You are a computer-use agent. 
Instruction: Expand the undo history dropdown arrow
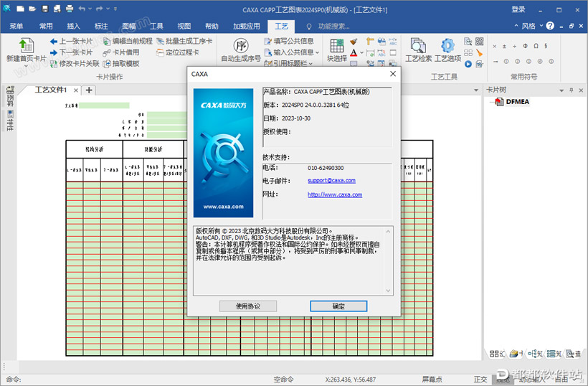pos(90,9)
